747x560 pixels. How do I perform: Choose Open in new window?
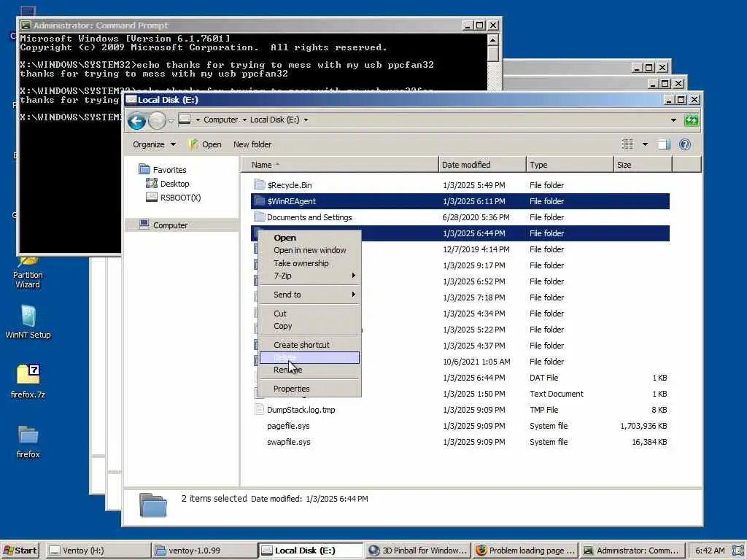tap(309, 250)
